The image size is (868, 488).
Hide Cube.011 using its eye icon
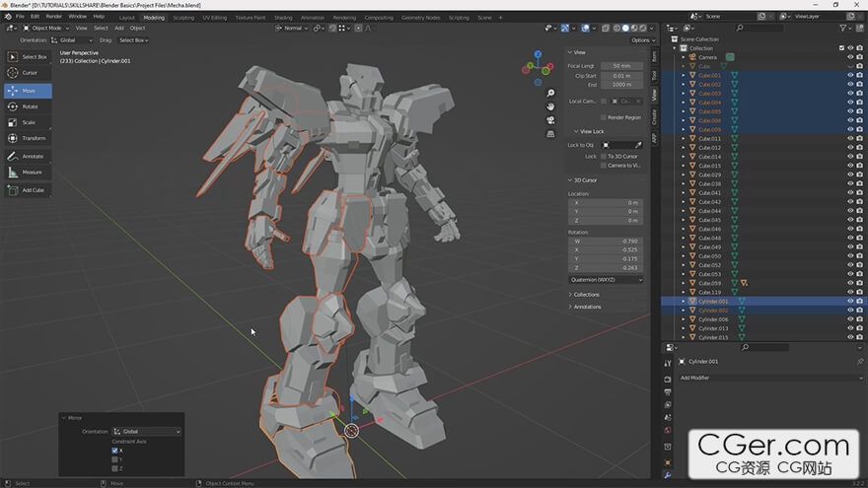point(850,139)
